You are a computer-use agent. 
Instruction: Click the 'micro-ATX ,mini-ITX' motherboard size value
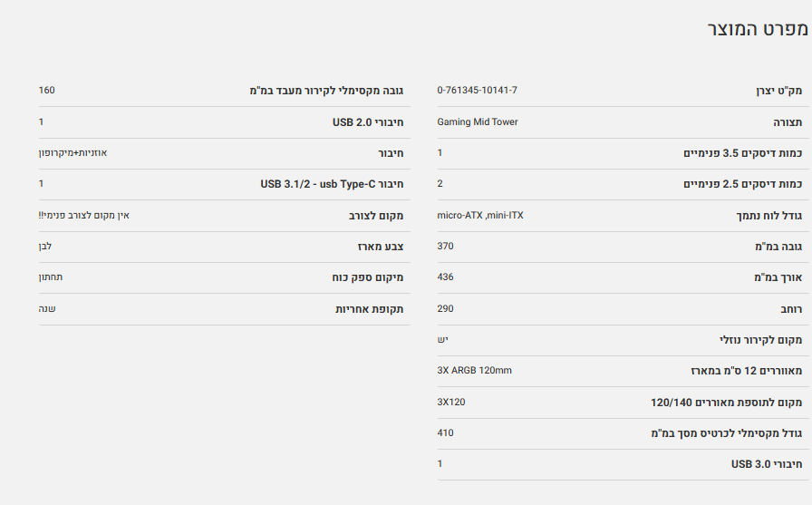tap(480, 216)
